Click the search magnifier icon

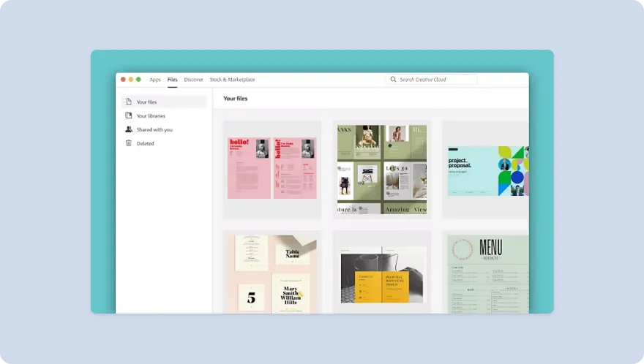[x=393, y=79]
